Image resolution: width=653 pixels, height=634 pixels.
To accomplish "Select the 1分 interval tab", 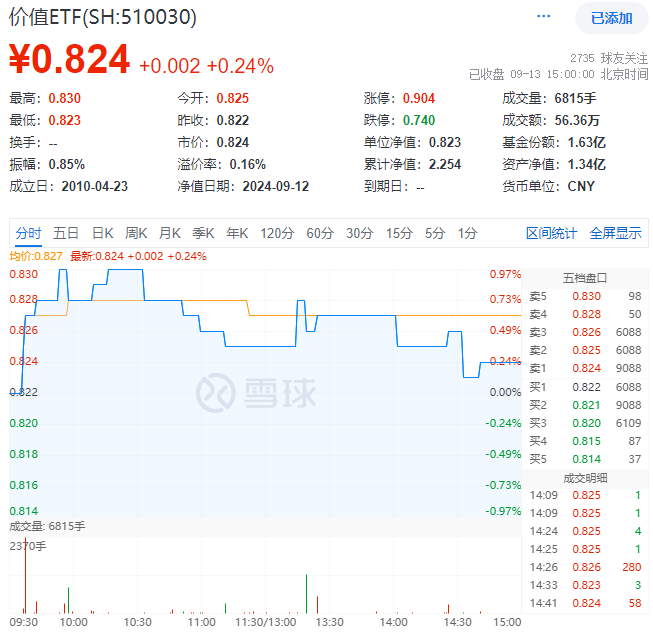I will coord(467,233).
